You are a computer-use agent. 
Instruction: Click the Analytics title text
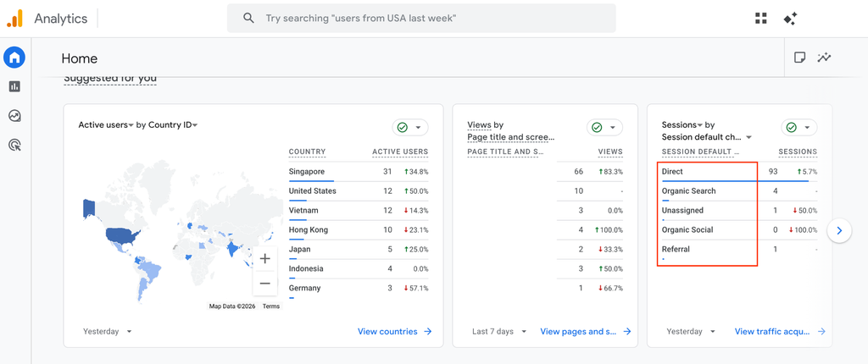pos(61,19)
